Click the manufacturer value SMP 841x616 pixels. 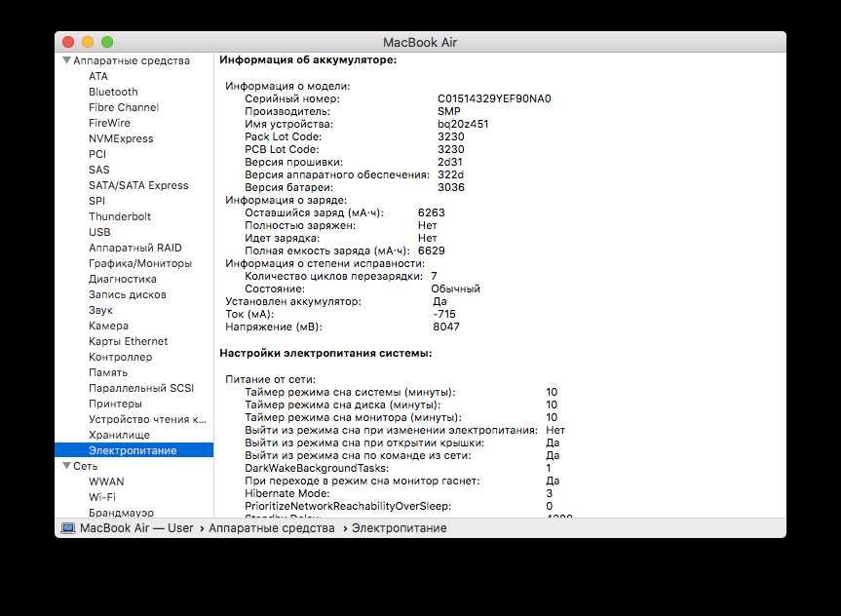(x=449, y=111)
